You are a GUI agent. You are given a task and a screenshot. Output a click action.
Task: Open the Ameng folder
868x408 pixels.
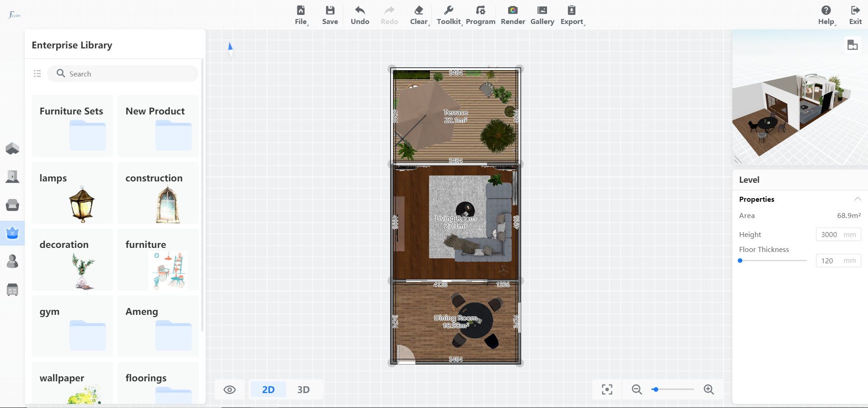tap(158, 326)
